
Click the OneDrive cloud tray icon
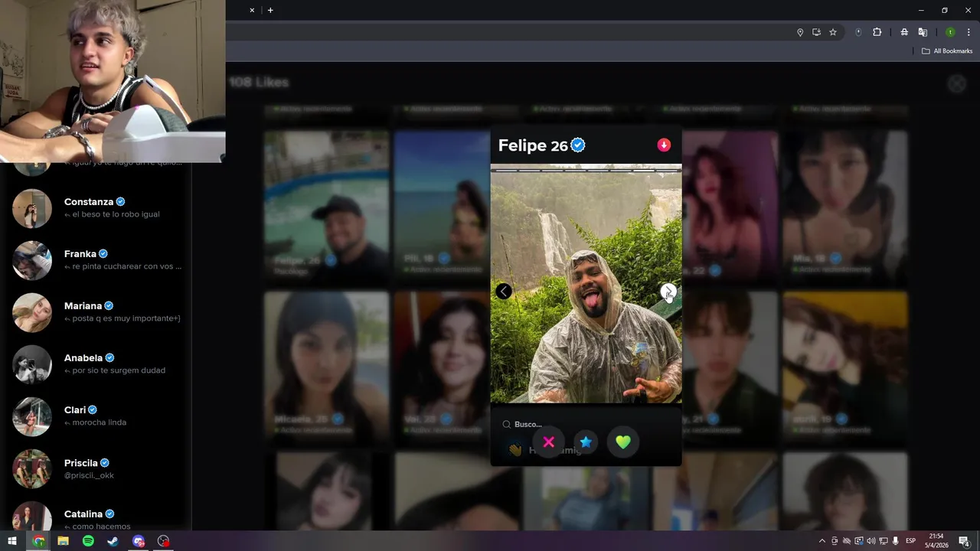tap(847, 541)
